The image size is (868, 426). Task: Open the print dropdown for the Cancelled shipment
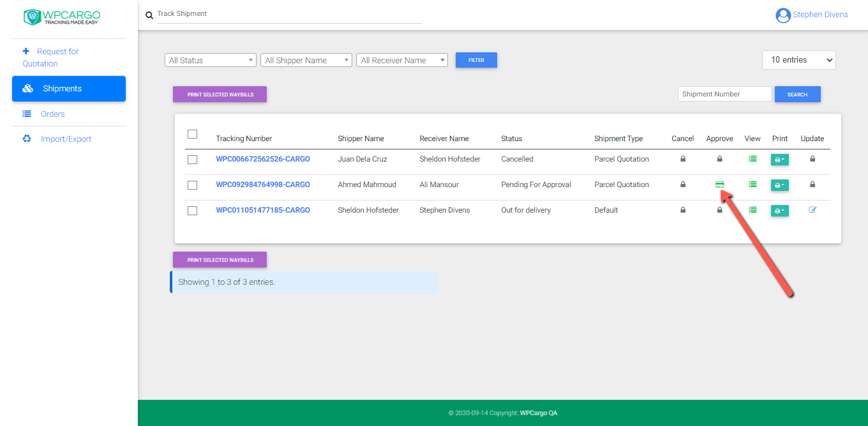click(x=780, y=160)
